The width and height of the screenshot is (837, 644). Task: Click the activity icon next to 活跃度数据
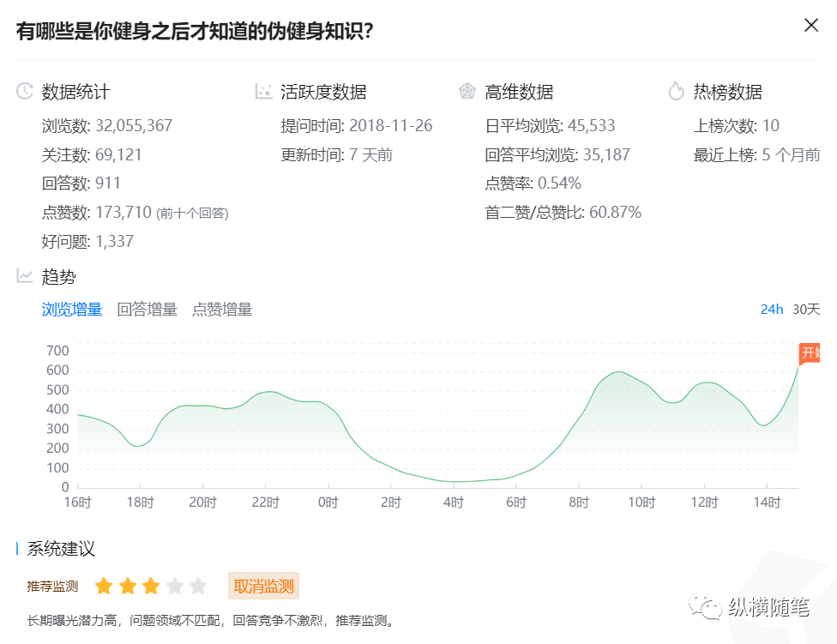pyautogui.click(x=262, y=92)
